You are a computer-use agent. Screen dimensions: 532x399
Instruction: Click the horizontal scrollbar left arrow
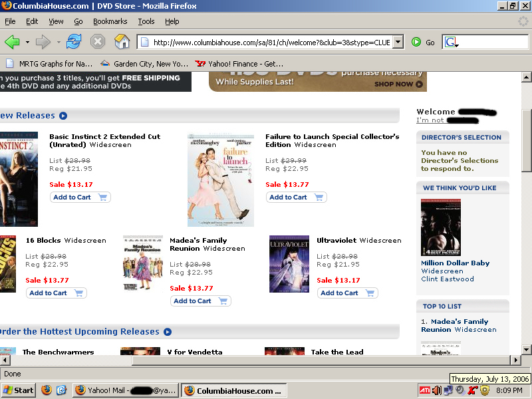[x=5, y=360]
